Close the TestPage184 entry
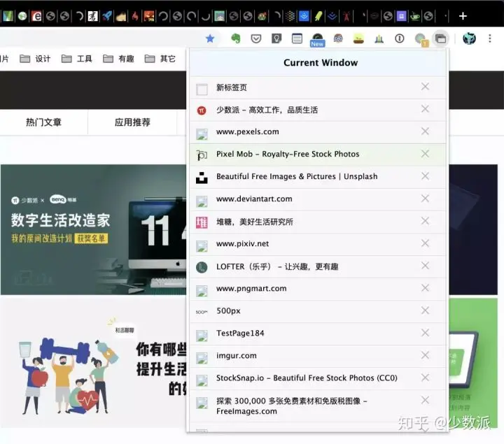The width and height of the screenshot is (504, 444). (425, 333)
